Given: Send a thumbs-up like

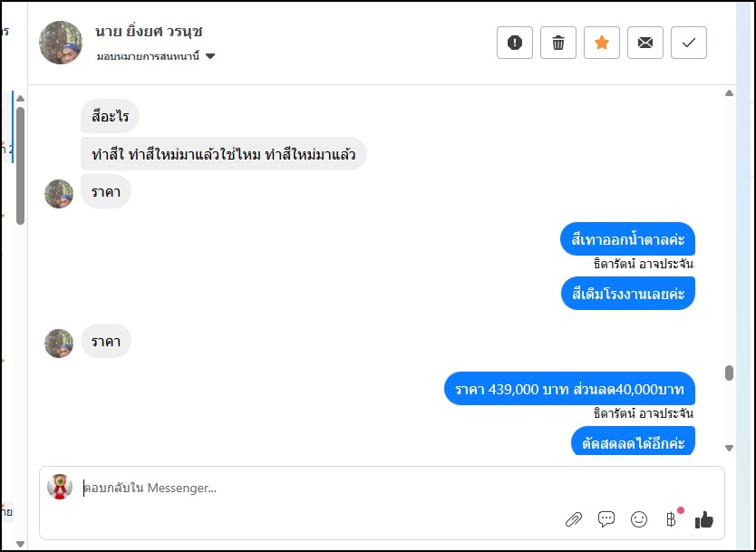Looking at the screenshot, I should pos(704,519).
